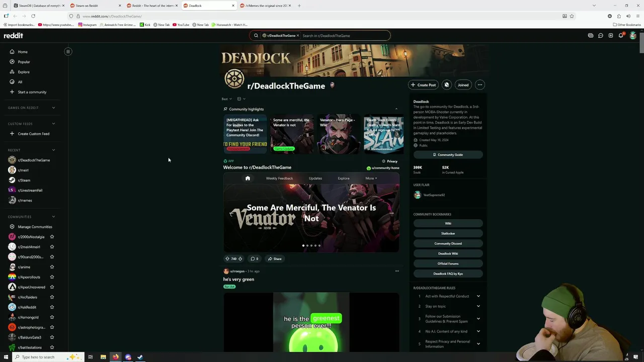The width and height of the screenshot is (644, 362).
Task: Open the Community Guide button
Action: 448,155
